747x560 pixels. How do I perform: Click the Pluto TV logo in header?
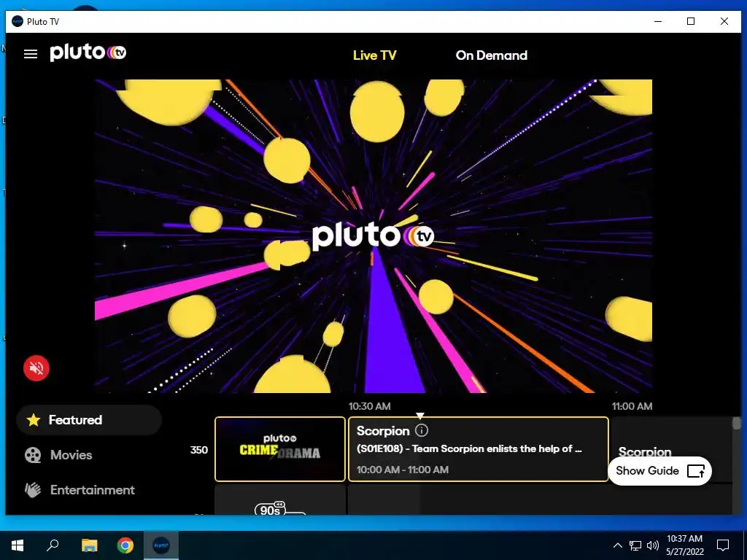pos(88,52)
